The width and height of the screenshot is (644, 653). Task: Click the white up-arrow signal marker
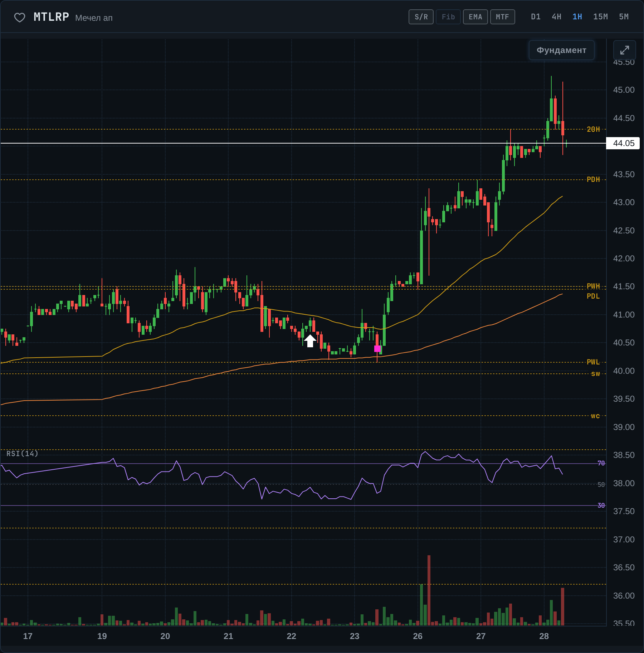tap(310, 341)
